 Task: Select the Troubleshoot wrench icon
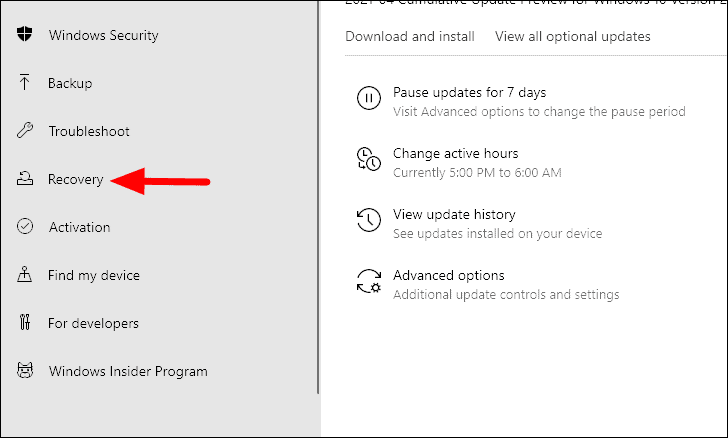coord(25,131)
